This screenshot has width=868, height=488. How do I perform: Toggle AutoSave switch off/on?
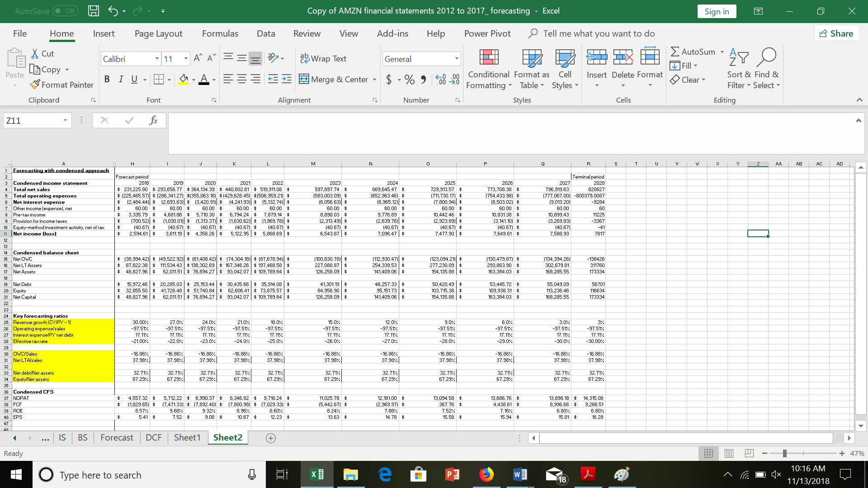tap(65, 11)
